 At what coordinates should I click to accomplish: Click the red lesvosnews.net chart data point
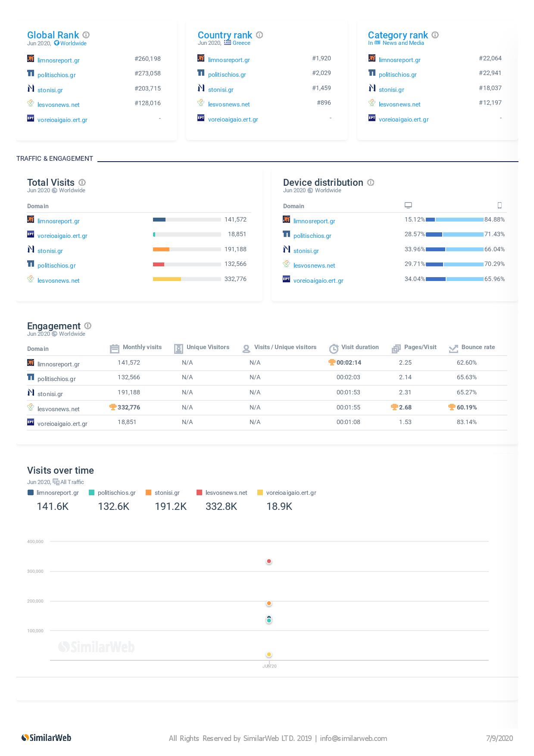pos(269,561)
